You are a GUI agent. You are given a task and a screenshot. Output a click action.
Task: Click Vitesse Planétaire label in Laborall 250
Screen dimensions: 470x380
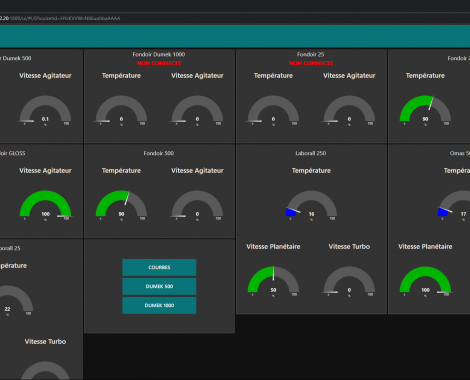[273, 246]
